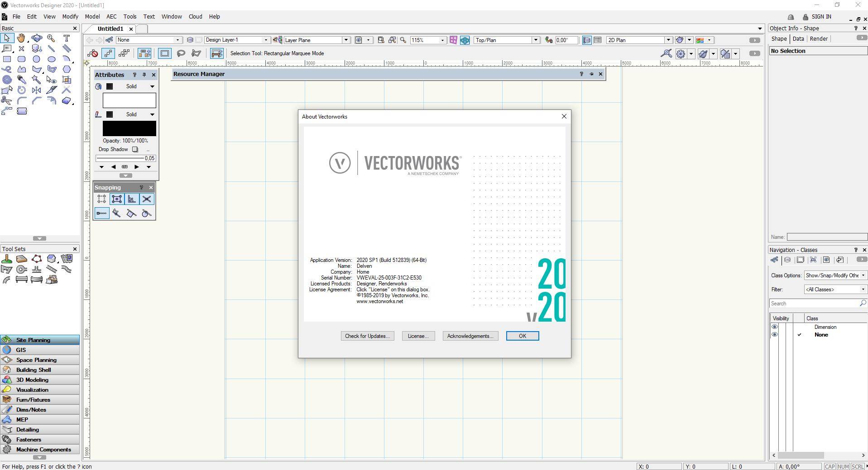Open the AEC menu

coord(111,16)
